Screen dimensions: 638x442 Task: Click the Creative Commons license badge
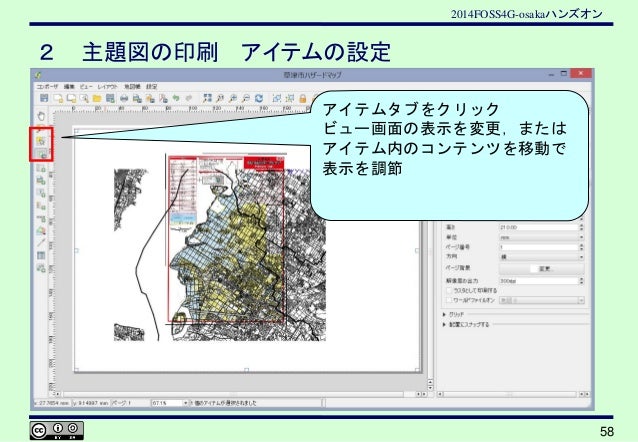pyautogui.click(x=57, y=431)
